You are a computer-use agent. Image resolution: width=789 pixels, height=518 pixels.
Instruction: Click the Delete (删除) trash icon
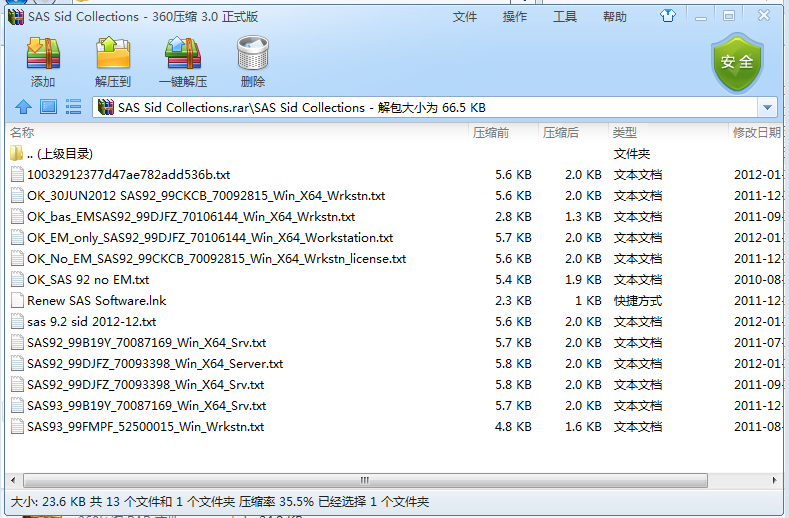(x=253, y=53)
